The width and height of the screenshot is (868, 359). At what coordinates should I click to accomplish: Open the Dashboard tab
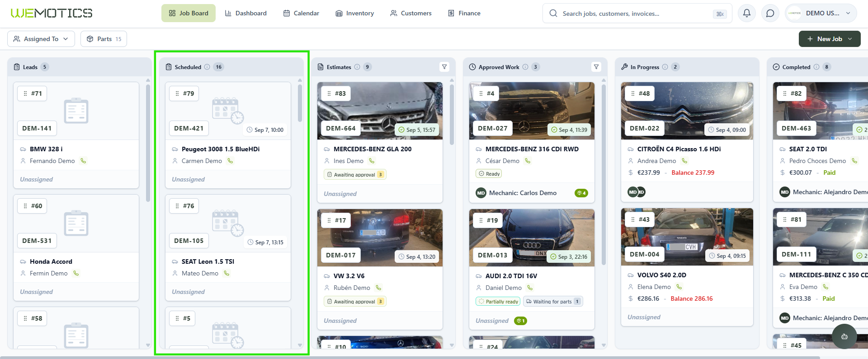[245, 13]
